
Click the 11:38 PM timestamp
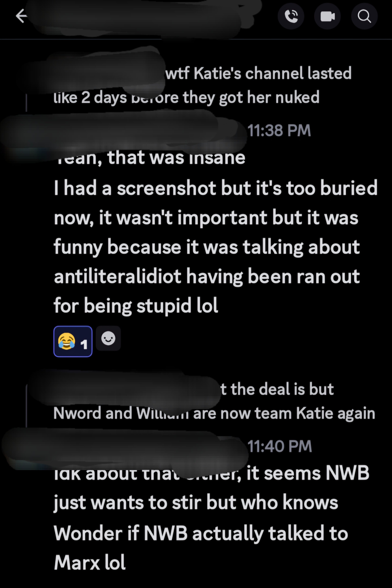point(279,131)
